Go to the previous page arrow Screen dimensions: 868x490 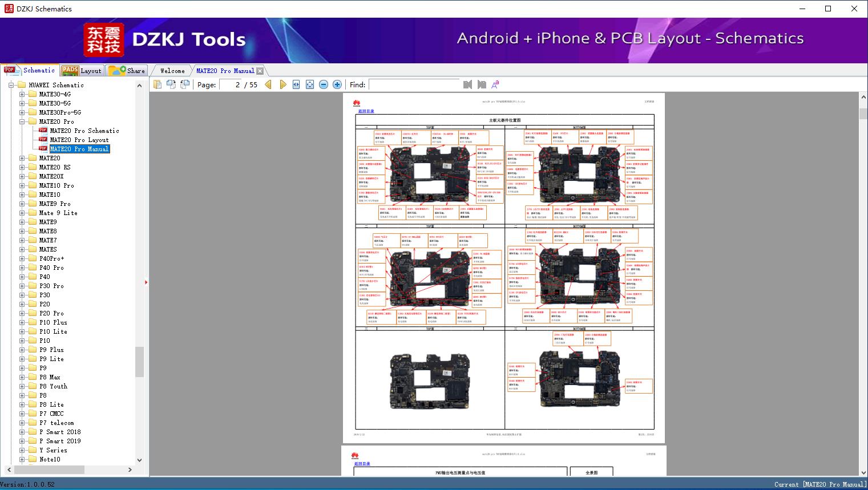pyautogui.click(x=268, y=84)
